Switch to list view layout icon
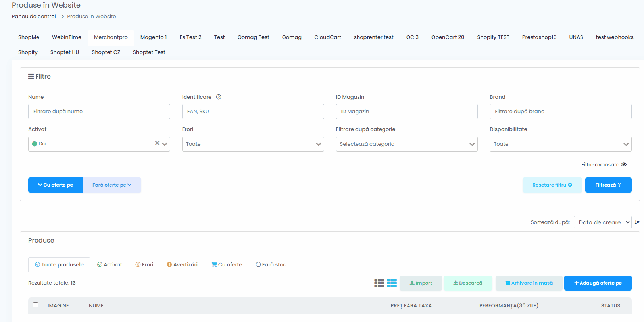 click(392, 283)
